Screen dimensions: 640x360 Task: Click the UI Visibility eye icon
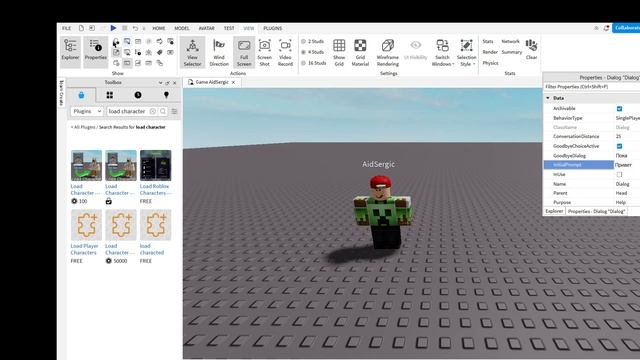[416, 45]
